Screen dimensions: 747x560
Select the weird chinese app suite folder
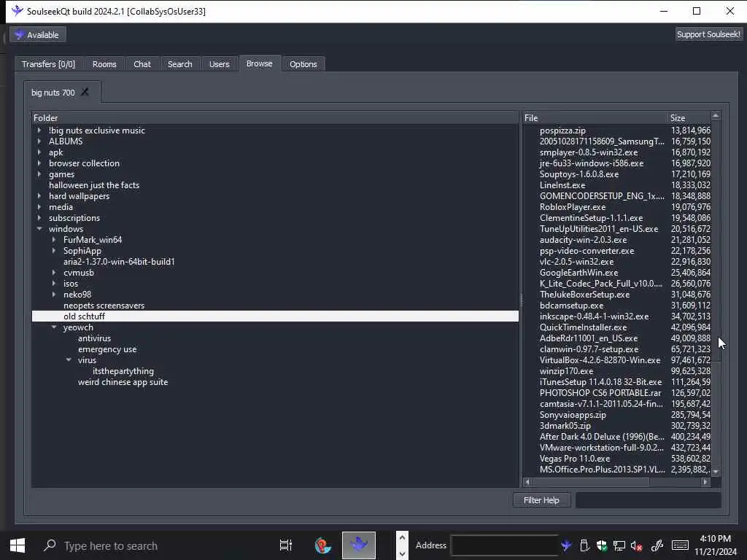pos(123,382)
